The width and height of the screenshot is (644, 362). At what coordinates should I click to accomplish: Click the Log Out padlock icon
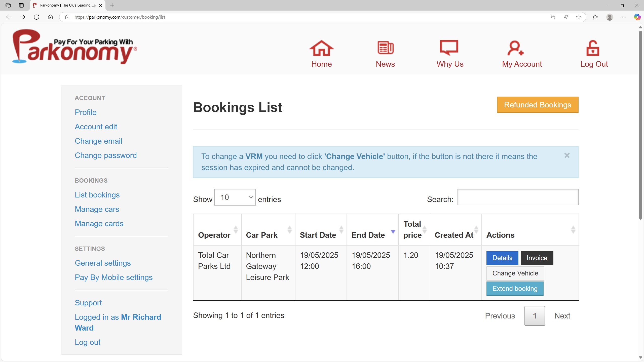pyautogui.click(x=593, y=48)
